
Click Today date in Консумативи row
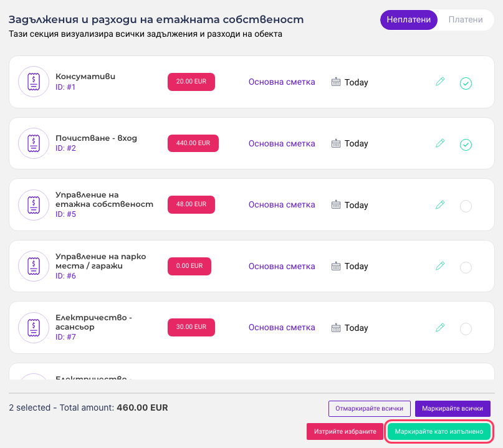coord(356,82)
